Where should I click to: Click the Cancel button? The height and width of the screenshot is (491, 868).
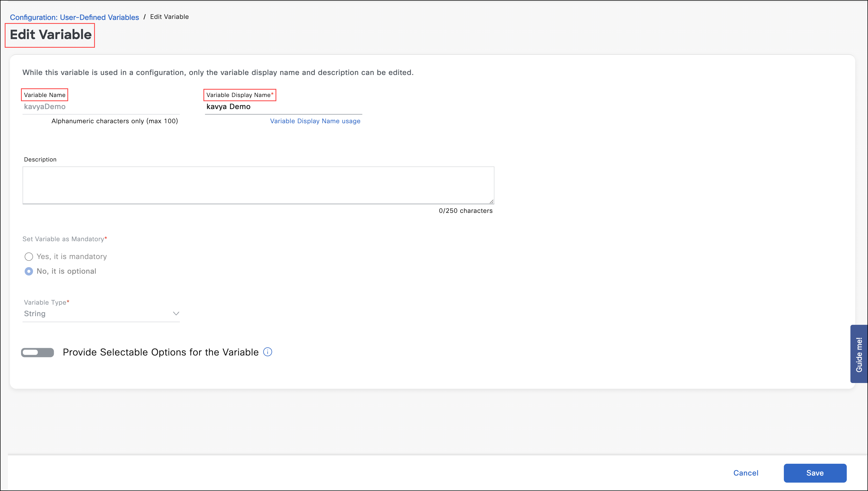pyautogui.click(x=746, y=473)
